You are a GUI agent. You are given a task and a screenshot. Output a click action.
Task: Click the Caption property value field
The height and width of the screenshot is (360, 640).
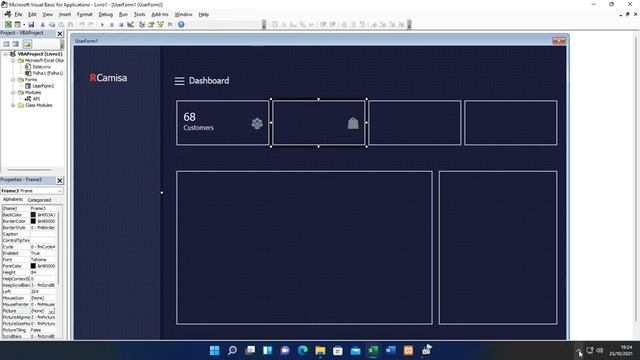click(43, 234)
